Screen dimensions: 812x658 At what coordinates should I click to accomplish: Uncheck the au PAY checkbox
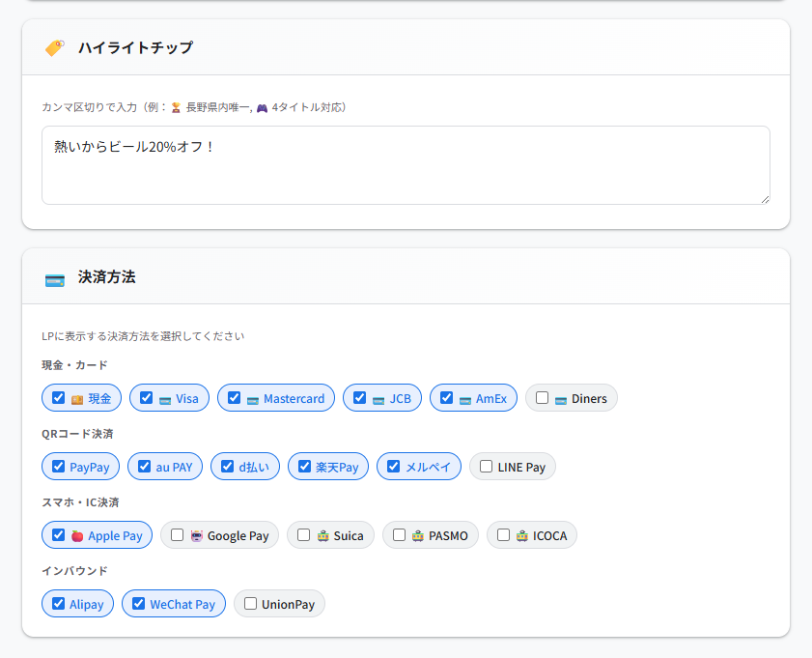tap(145, 467)
